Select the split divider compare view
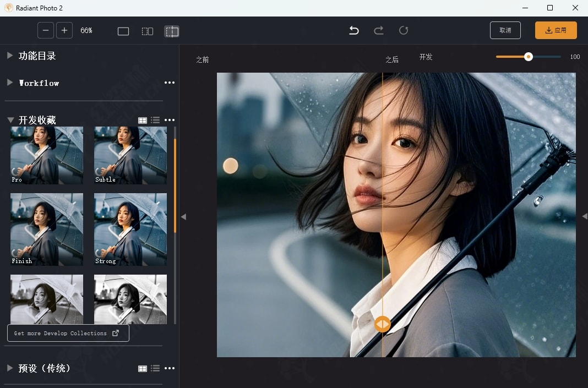The height and width of the screenshot is (388, 588). pos(172,31)
